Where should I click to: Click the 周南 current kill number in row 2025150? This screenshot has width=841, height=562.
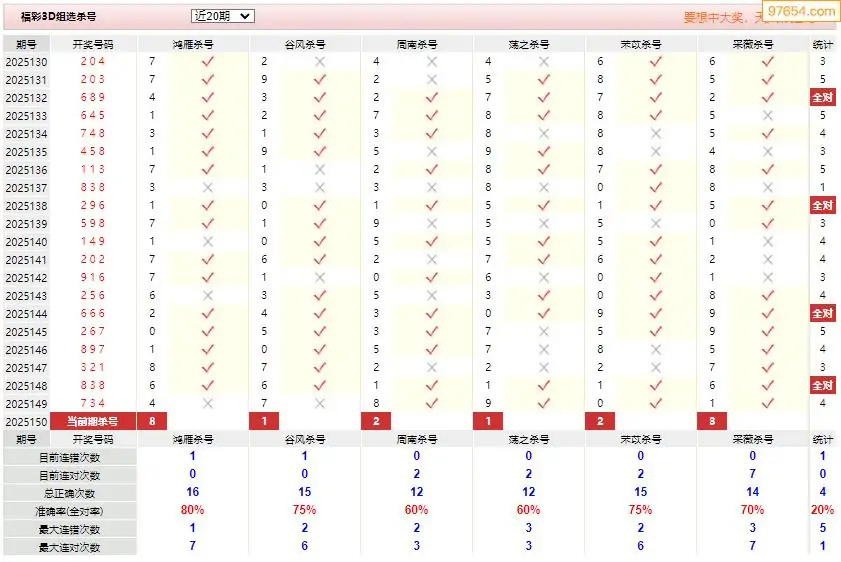point(376,422)
